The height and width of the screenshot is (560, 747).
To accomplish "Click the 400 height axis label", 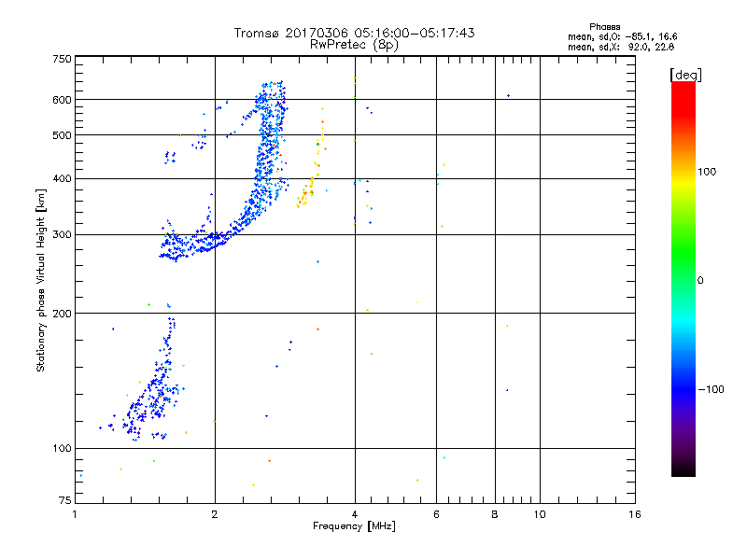I will coord(63,179).
